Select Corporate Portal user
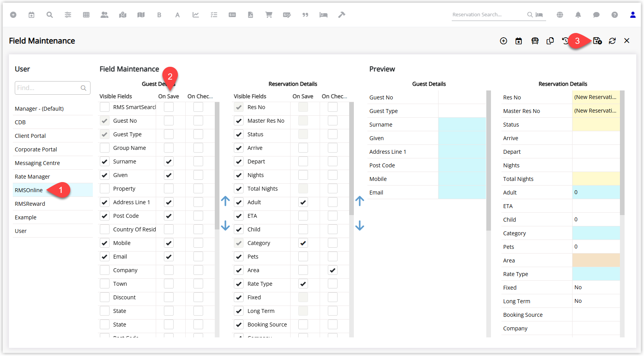The width and height of the screenshot is (644, 356). pos(53,149)
